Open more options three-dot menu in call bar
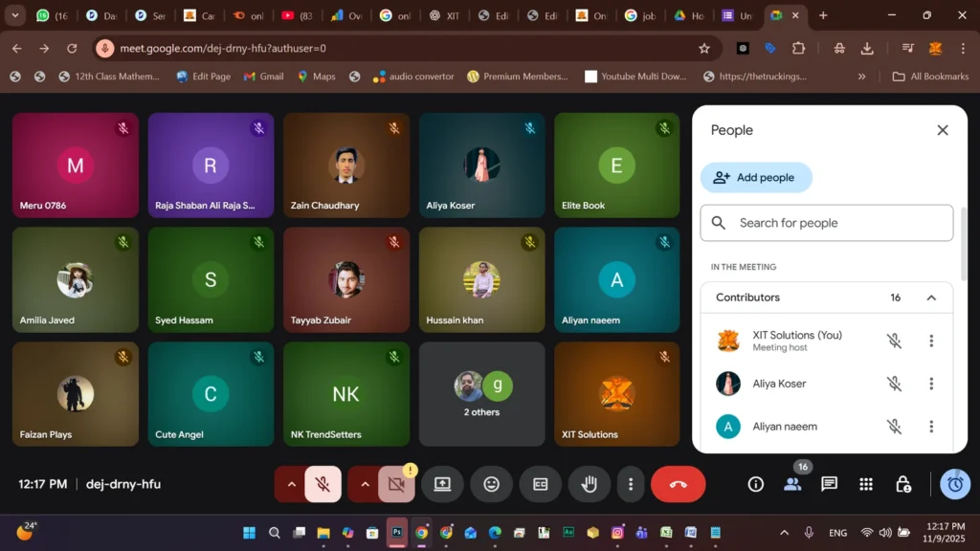Viewport: 980px width, 551px height. click(x=630, y=484)
